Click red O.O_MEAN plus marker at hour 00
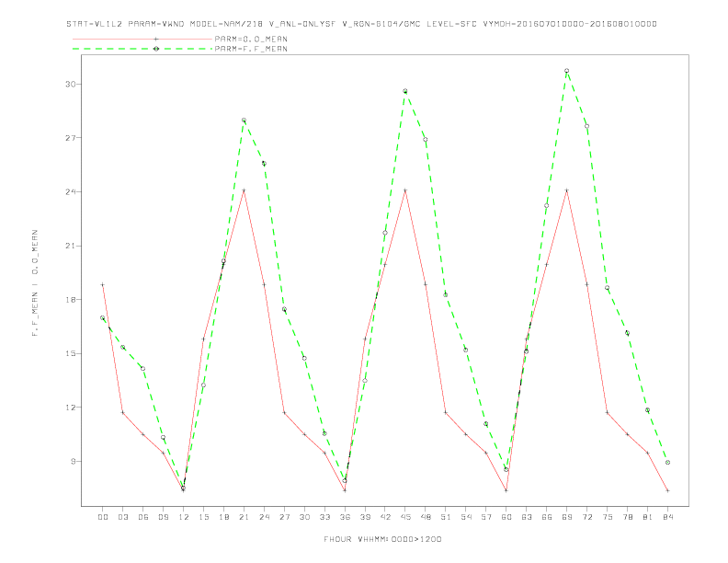 [103, 285]
